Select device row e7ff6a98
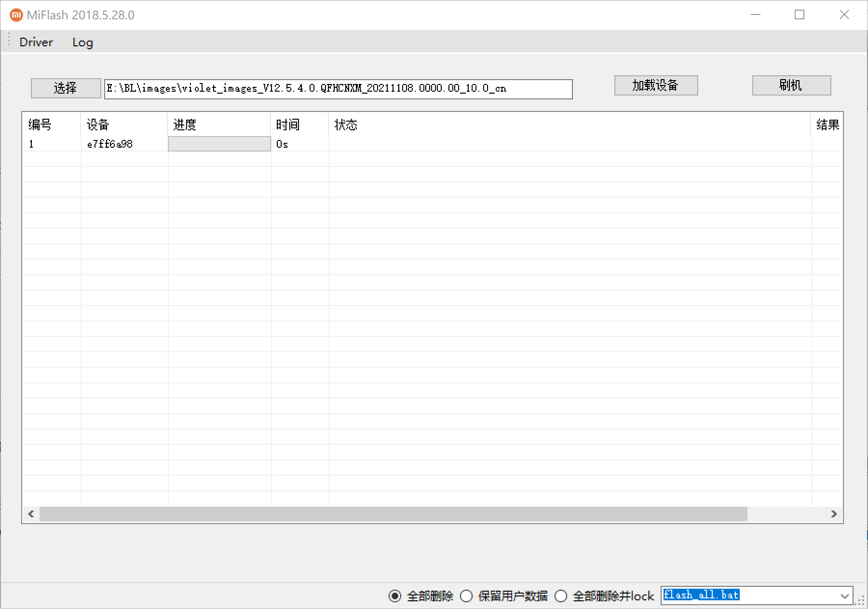 110,144
